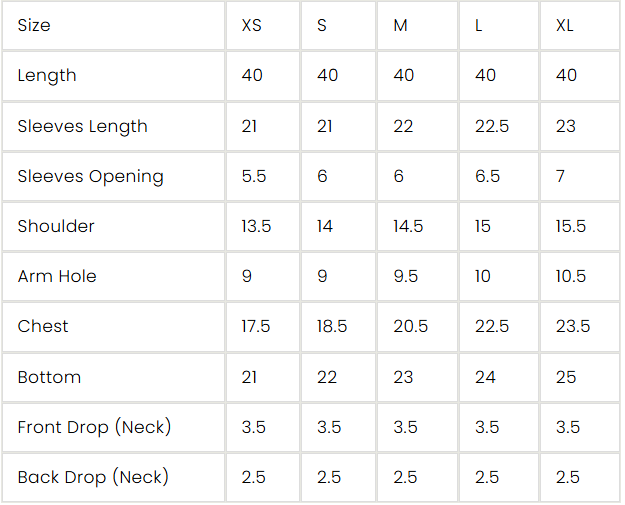Click the Front Drop (Neck) label
This screenshot has width=625, height=505.
pyautogui.click(x=94, y=427)
